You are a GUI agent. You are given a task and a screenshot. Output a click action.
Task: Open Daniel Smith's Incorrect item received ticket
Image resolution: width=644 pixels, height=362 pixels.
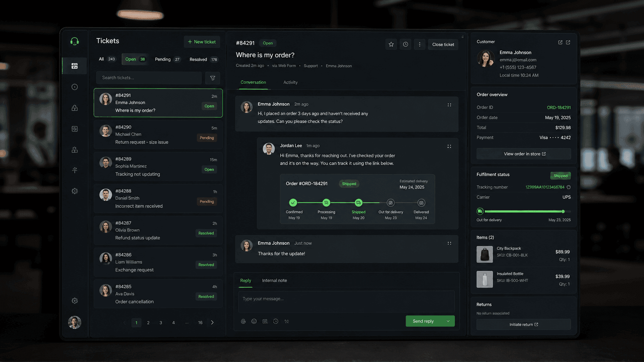click(158, 199)
